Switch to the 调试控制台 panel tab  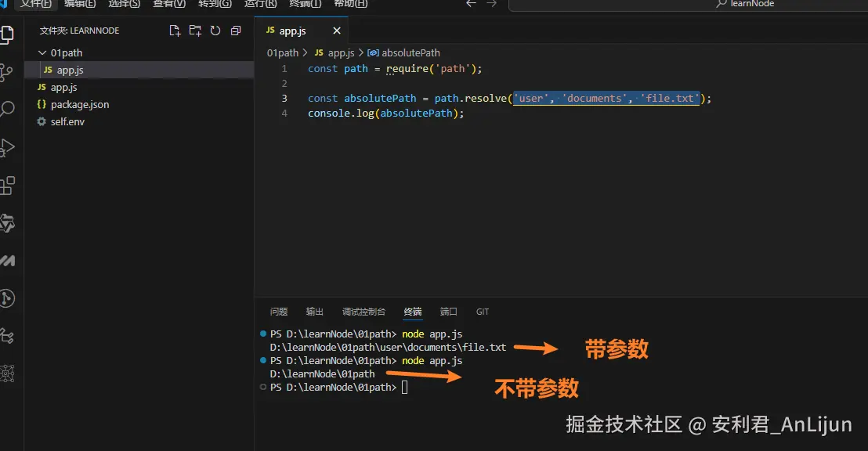tap(363, 312)
